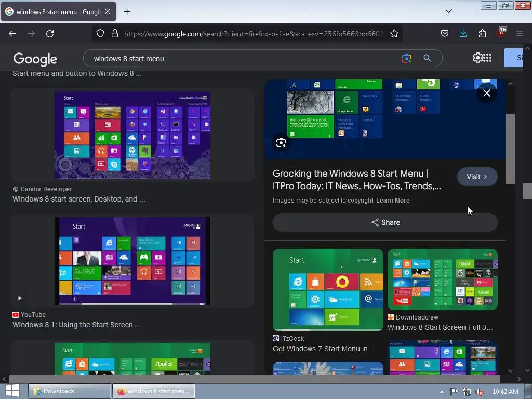Open the Downloadcrew related image thumbnail

(443, 280)
